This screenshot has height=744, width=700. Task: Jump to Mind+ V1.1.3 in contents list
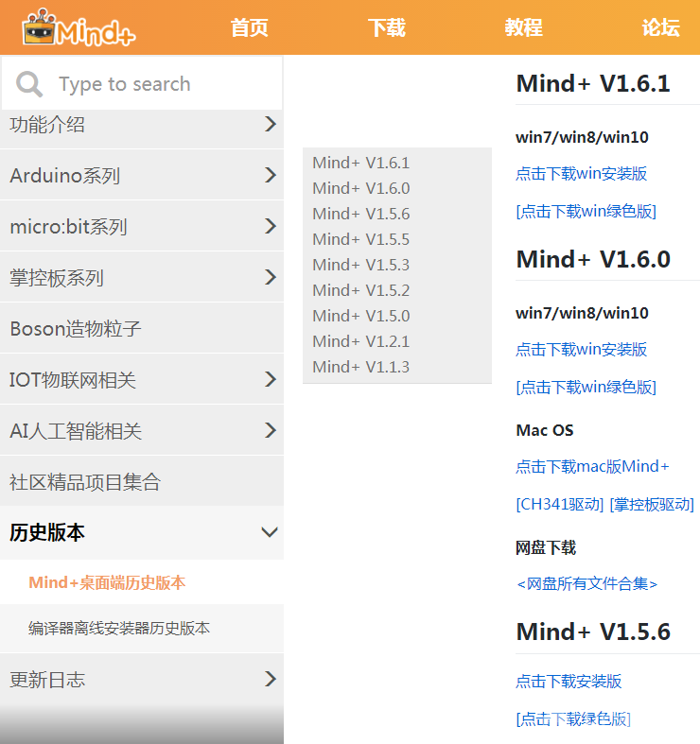pyautogui.click(x=361, y=367)
